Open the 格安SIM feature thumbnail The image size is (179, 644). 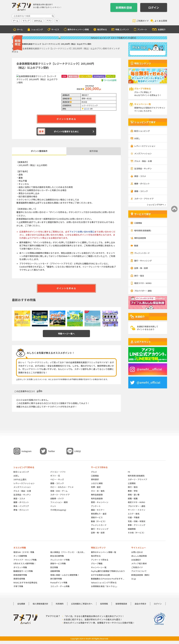click(x=22, y=318)
